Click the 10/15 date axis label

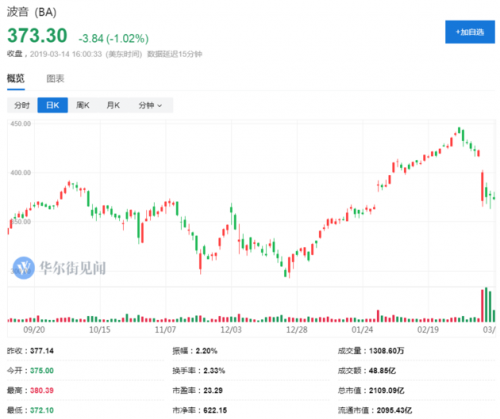tap(100, 330)
